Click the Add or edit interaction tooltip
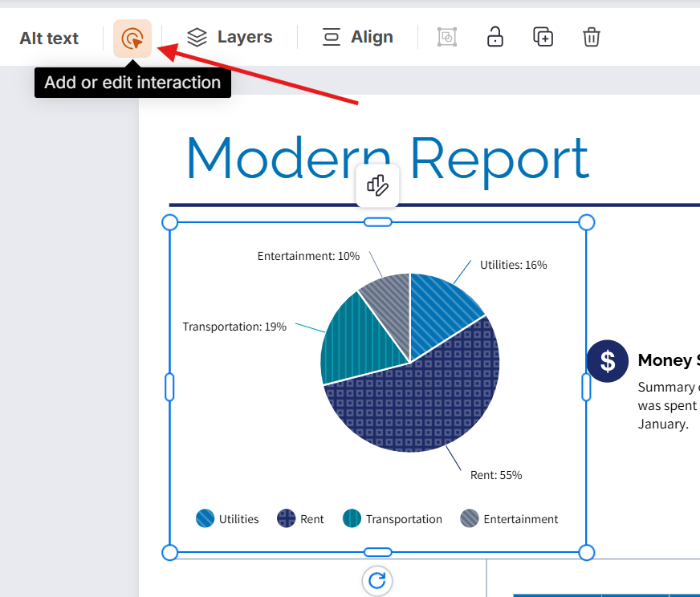700x597 pixels. click(x=132, y=82)
